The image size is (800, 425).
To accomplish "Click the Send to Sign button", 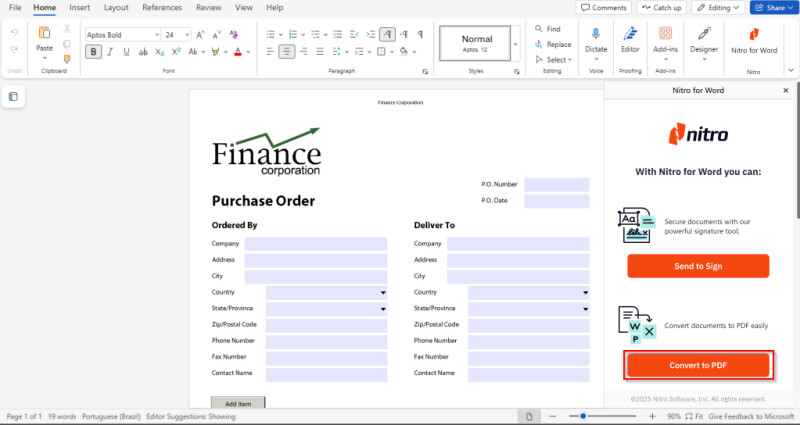I will coord(698,266).
